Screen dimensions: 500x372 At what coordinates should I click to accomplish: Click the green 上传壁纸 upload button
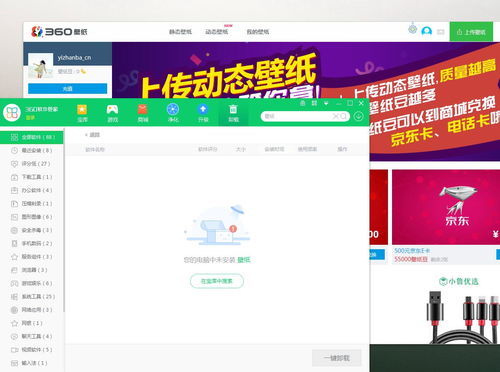471,32
